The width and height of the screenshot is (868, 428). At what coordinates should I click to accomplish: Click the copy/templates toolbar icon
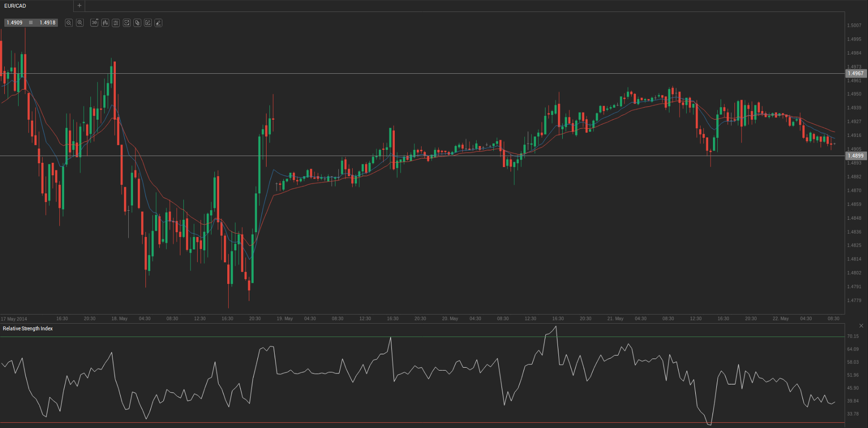point(137,23)
